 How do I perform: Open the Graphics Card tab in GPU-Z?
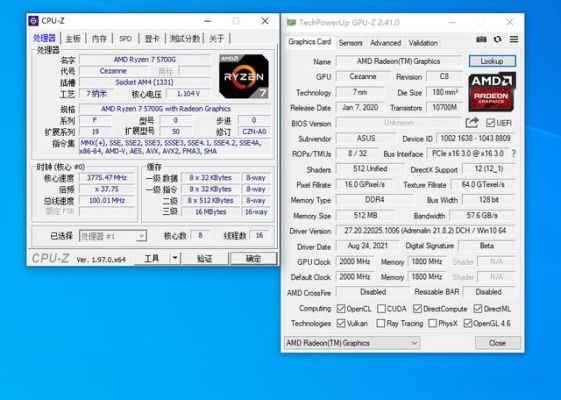point(309,42)
